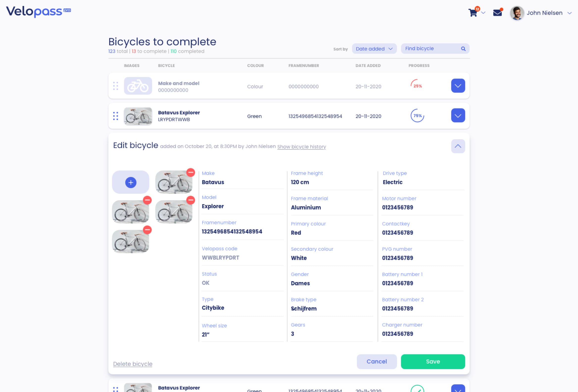The height and width of the screenshot is (392, 578).
Task: Click the search magnifier in Find bicycle
Action: pyautogui.click(x=463, y=49)
